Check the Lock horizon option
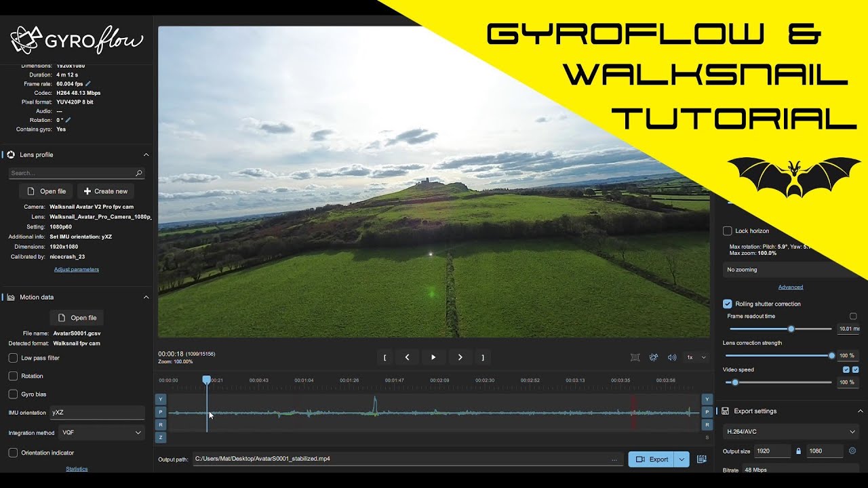The width and height of the screenshot is (868, 488). click(x=728, y=231)
